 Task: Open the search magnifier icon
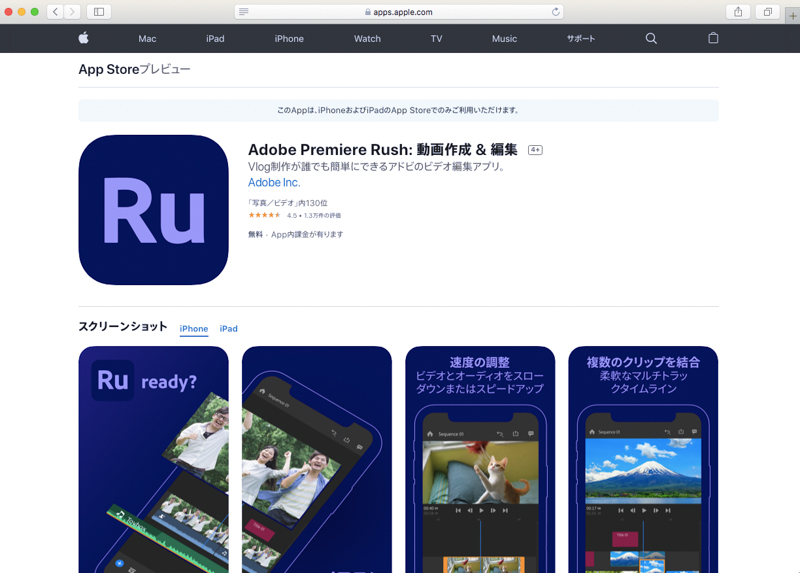[x=651, y=38]
